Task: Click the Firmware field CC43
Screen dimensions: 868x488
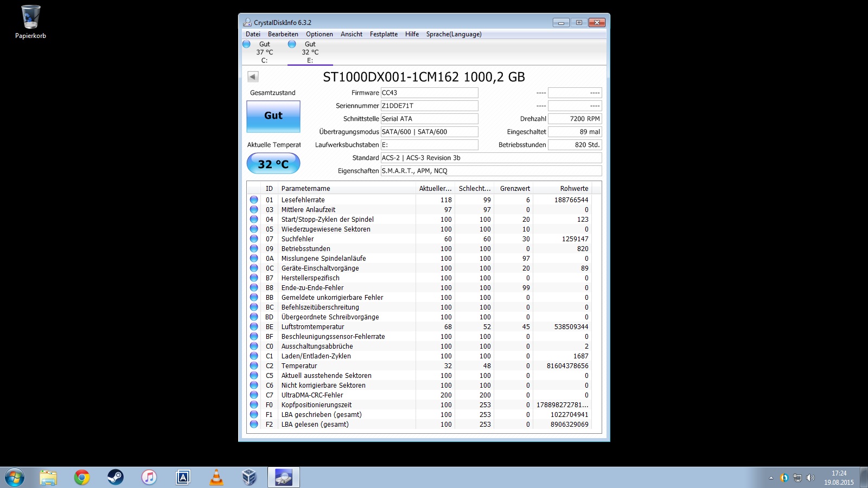Action: (x=429, y=93)
